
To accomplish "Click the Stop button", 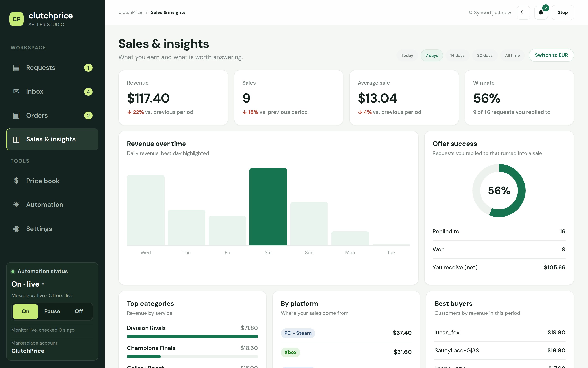I will click(x=562, y=12).
